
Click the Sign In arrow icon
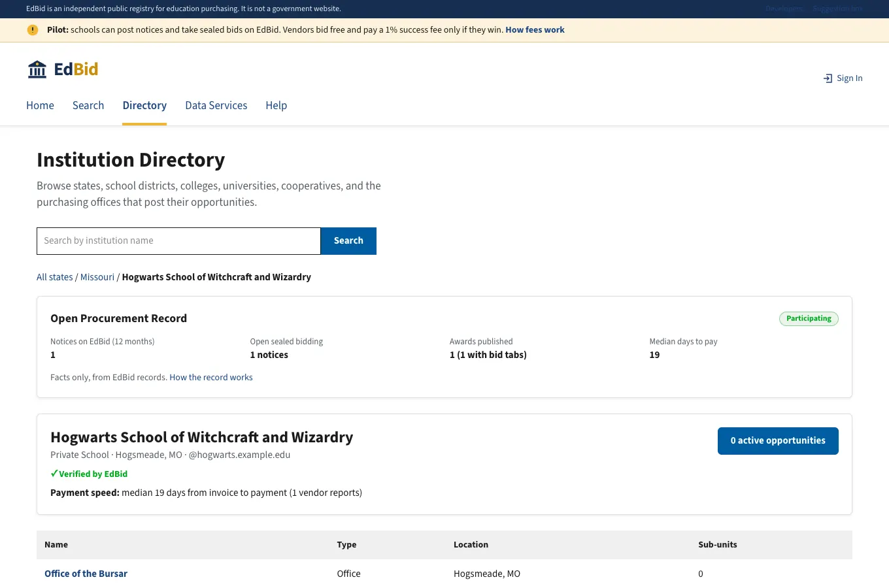coord(828,78)
